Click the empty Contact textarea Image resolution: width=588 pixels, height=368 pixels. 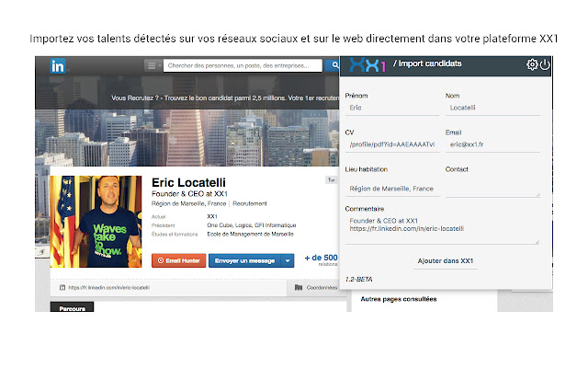[492, 187]
